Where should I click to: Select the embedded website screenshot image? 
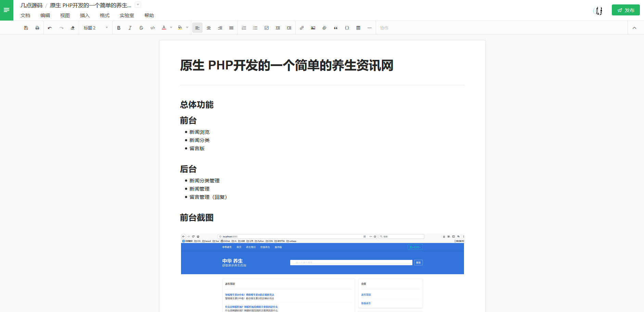[322, 273]
